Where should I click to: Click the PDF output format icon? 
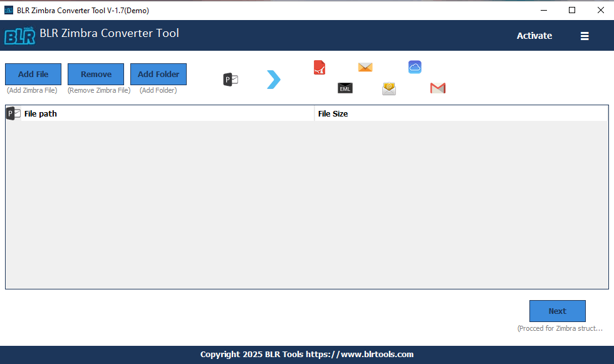tap(320, 67)
